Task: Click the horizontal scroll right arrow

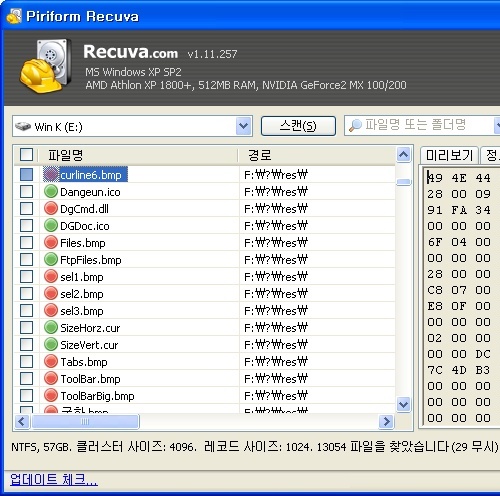Action: pyautogui.click(x=387, y=422)
